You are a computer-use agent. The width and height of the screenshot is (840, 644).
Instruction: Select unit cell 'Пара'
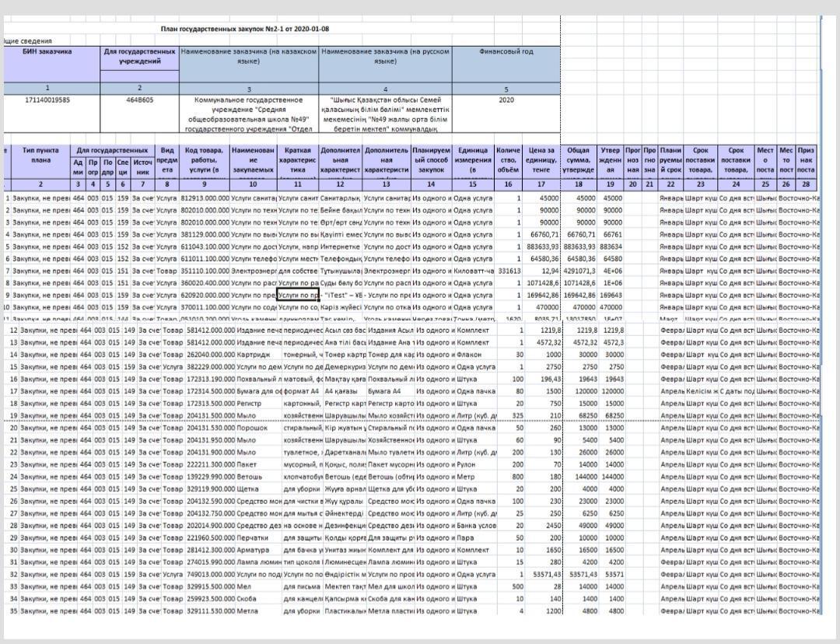476,538
